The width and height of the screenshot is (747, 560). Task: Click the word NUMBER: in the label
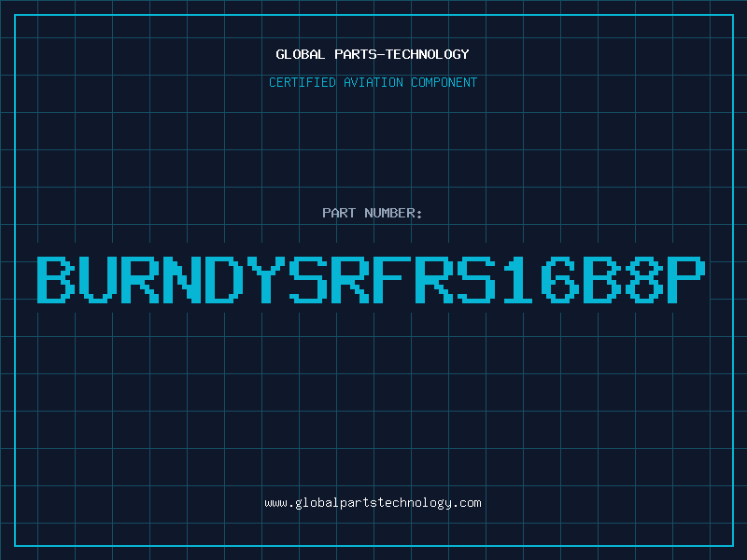tap(393, 213)
